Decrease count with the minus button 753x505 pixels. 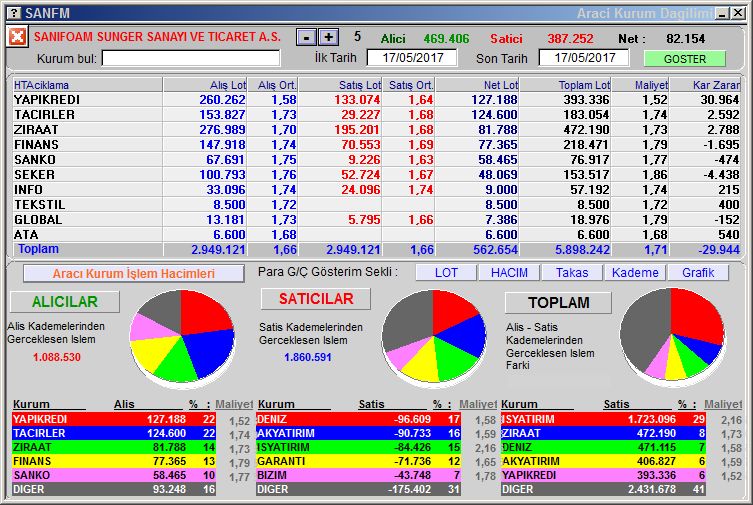[306, 37]
